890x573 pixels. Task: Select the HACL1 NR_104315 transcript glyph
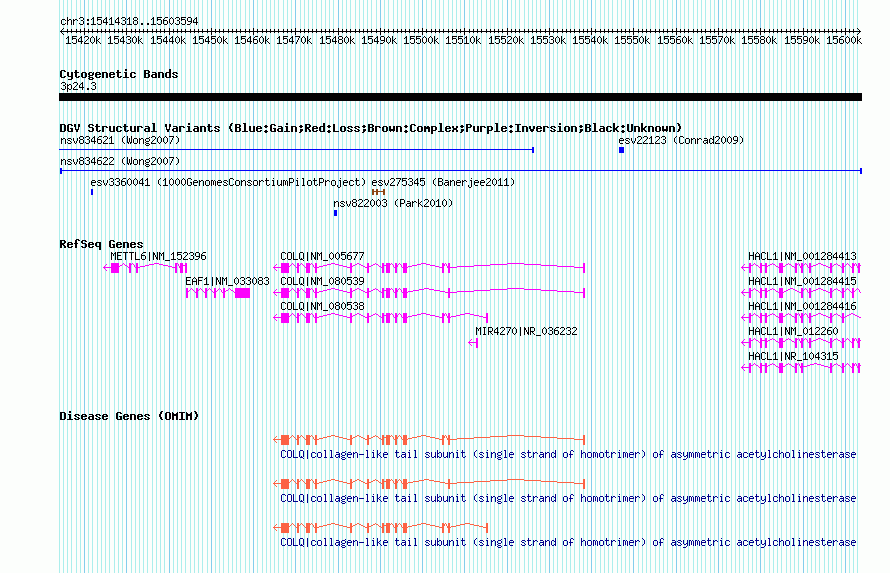tap(801, 368)
